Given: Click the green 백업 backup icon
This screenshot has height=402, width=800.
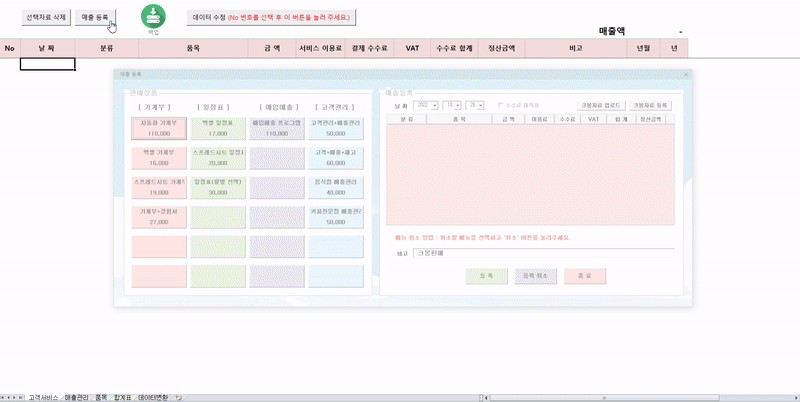Looking at the screenshot, I should [x=153, y=15].
